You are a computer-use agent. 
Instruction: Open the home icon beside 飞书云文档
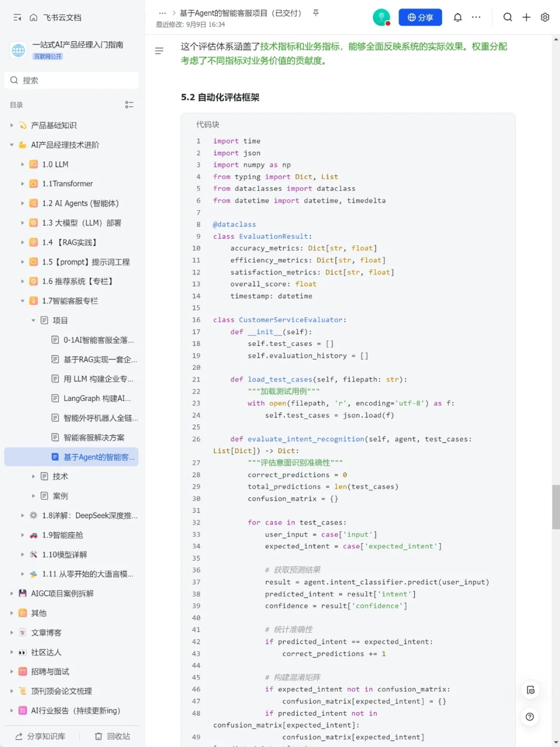pos(34,18)
